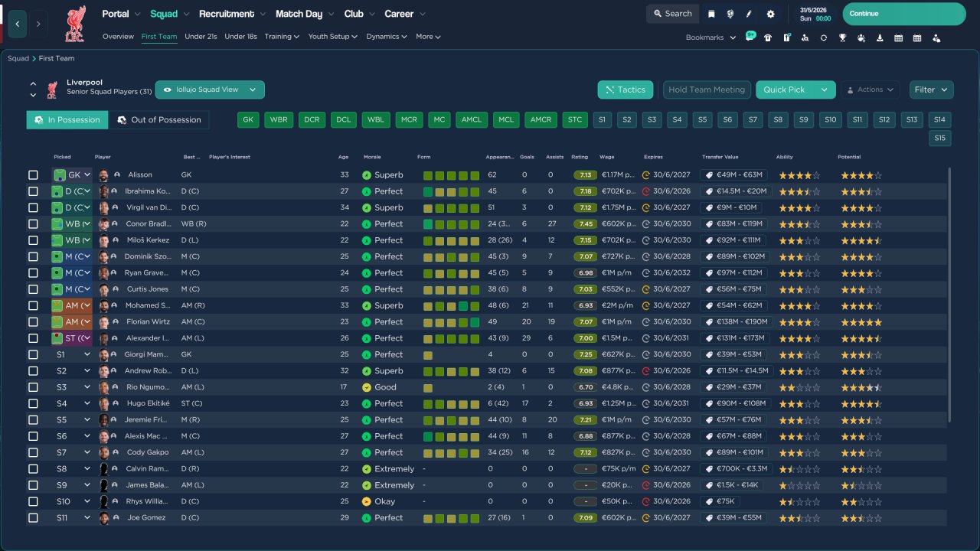Switch to the Under 21s tab
The width and height of the screenshot is (980, 551).
201,37
